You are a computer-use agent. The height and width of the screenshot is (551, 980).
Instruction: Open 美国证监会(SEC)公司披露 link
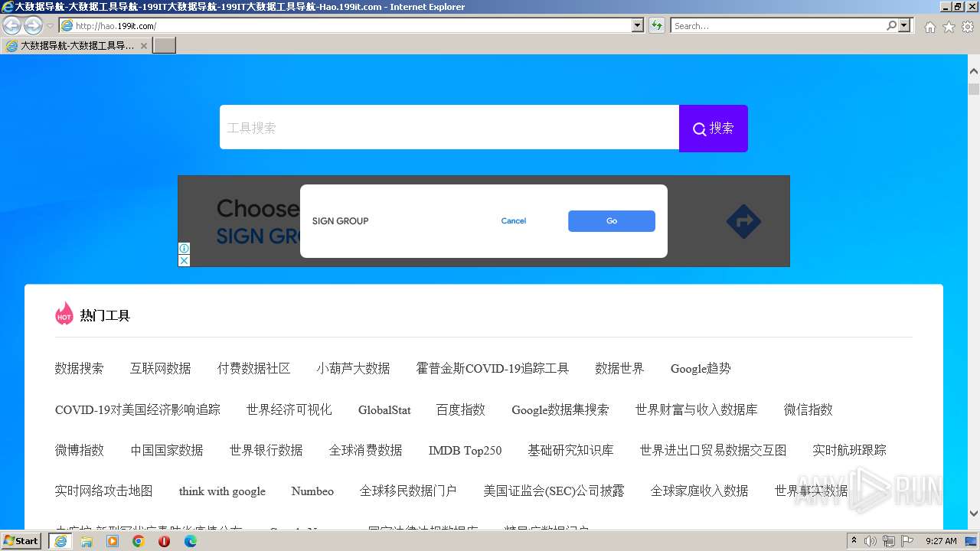[x=554, y=491]
